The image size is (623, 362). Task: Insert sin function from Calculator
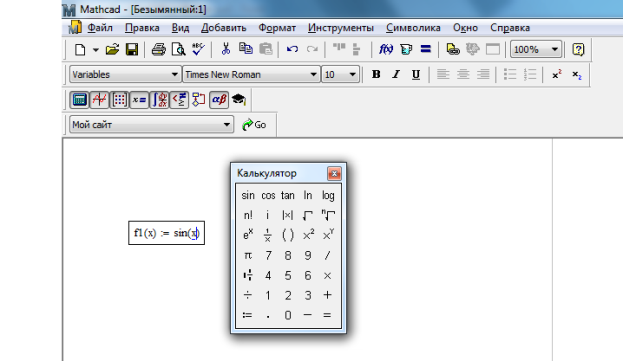248,196
